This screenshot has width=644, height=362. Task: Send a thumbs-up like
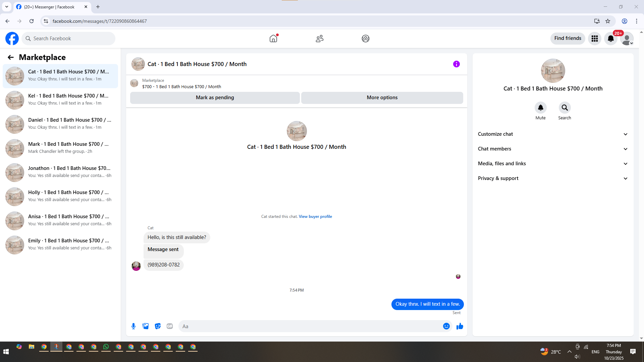[x=460, y=326]
